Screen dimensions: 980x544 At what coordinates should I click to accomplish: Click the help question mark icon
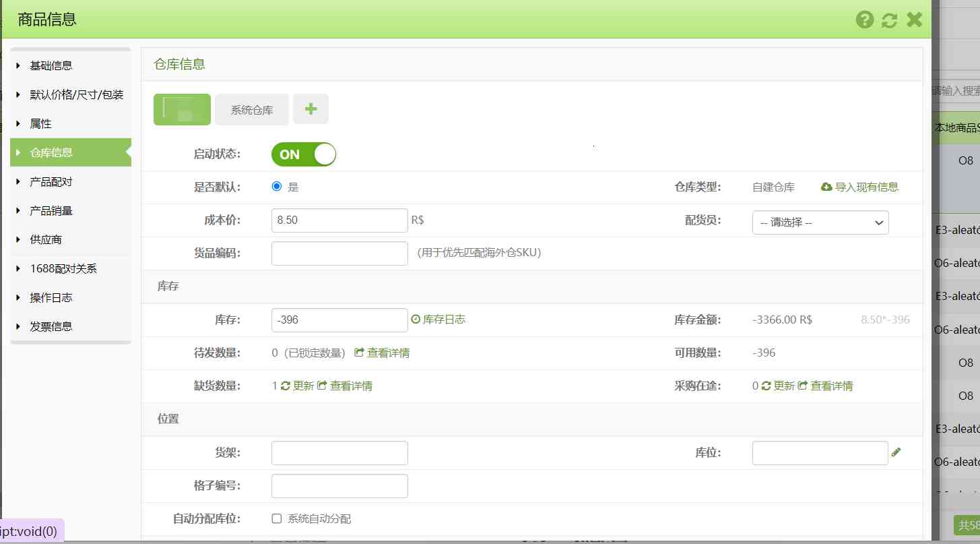pyautogui.click(x=865, y=20)
